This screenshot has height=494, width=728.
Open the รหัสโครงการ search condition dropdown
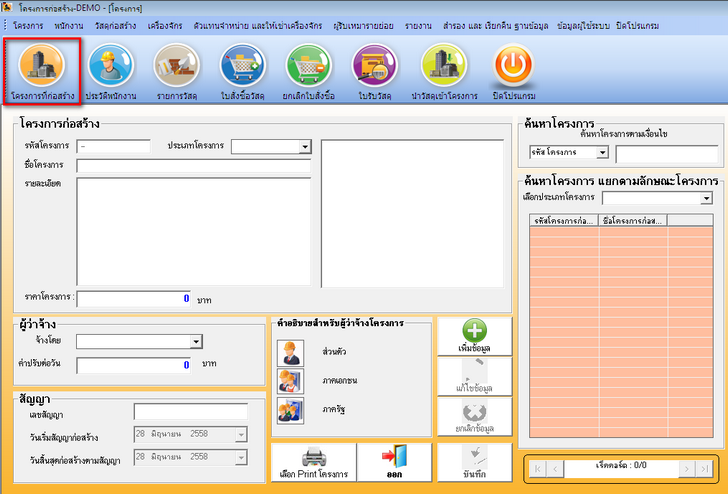(602, 152)
